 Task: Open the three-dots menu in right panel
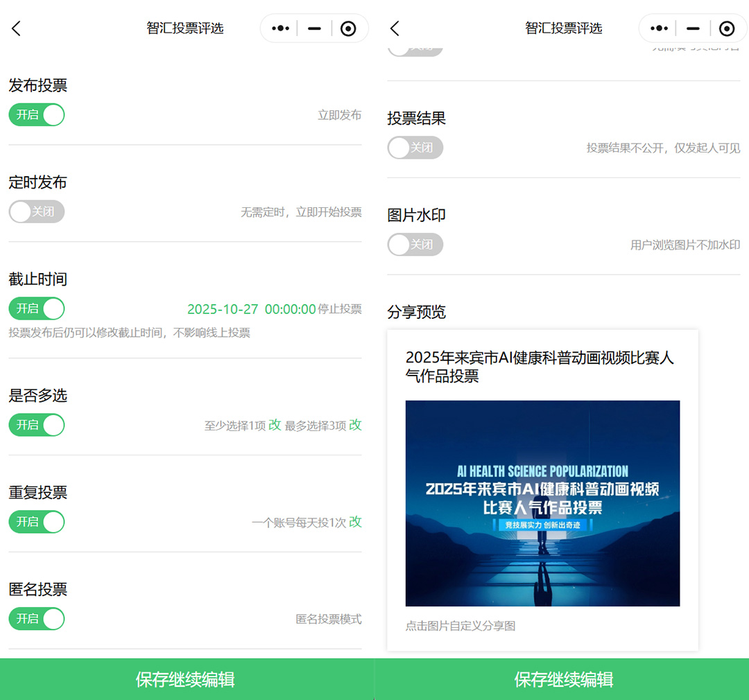pyautogui.click(x=659, y=28)
